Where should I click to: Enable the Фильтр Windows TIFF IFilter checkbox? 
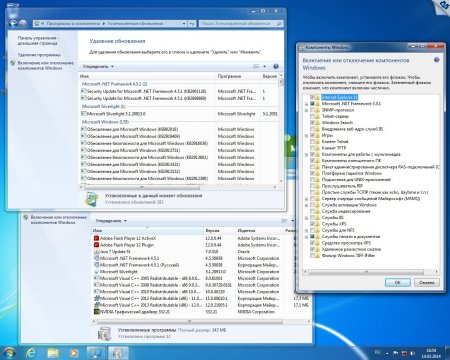point(313,256)
